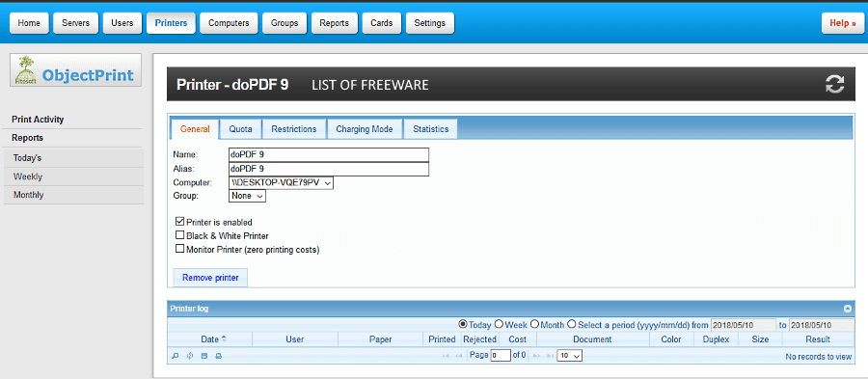Go to first page of the log
Viewport: 868px width, 379px height.
[446, 356]
